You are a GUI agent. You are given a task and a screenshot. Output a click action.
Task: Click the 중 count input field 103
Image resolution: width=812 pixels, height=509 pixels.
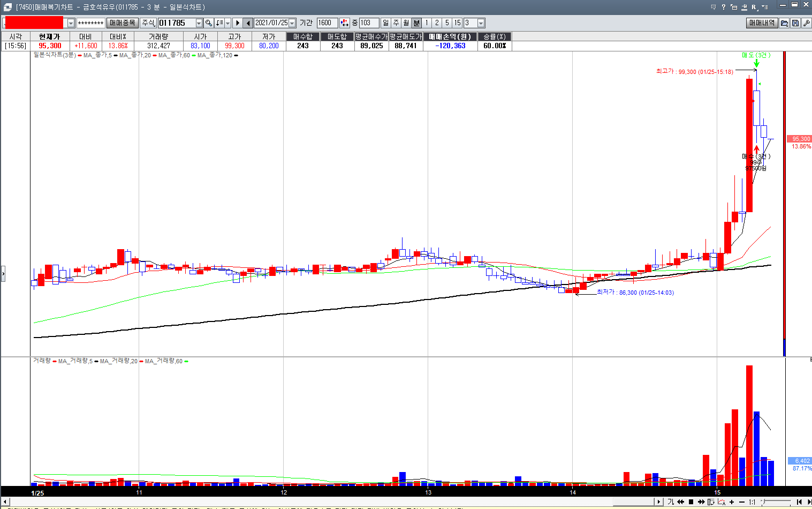pos(369,23)
